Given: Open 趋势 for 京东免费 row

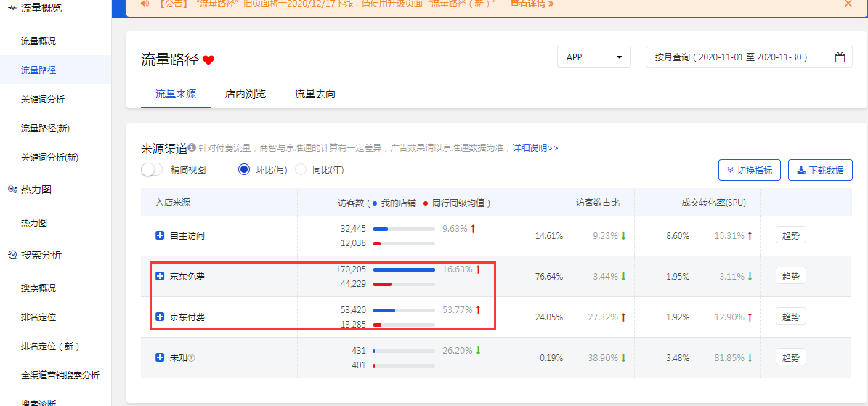Looking at the screenshot, I should click(790, 275).
